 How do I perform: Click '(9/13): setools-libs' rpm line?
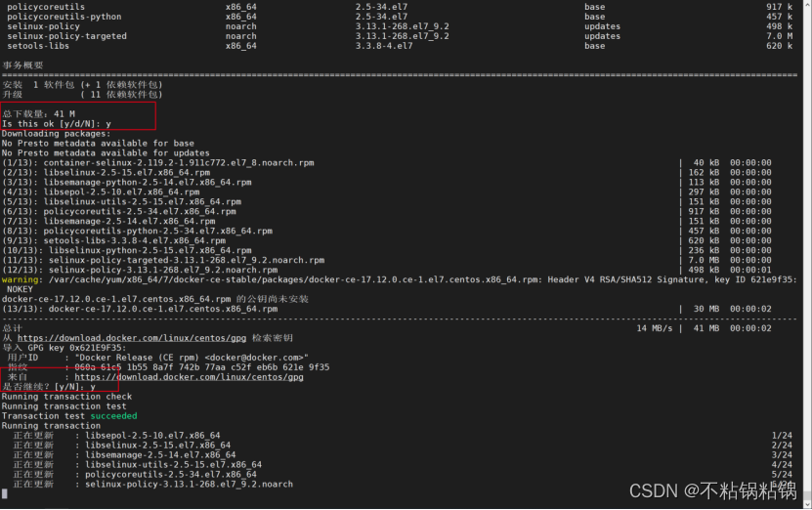pos(114,240)
